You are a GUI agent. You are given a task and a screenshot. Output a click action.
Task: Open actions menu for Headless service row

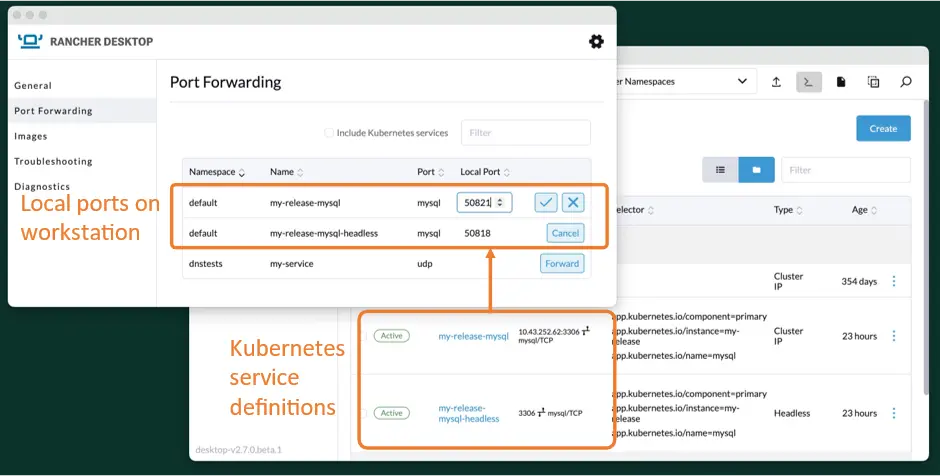tap(894, 413)
